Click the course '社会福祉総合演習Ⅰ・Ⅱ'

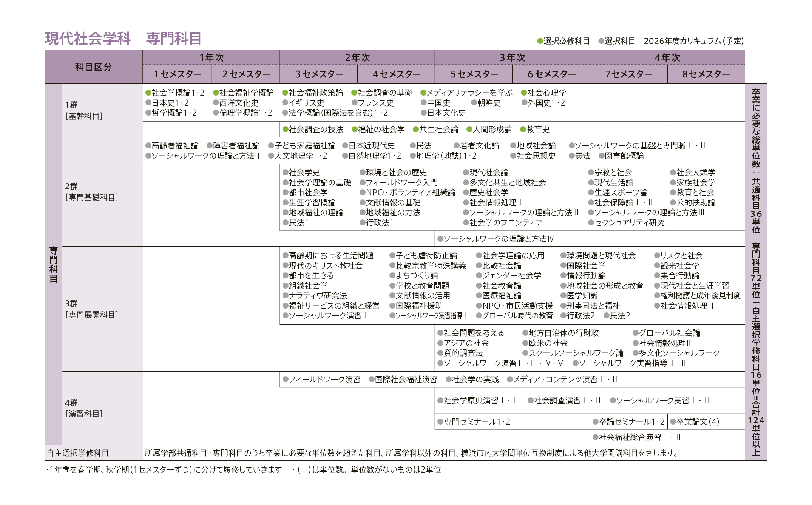(x=637, y=437)
